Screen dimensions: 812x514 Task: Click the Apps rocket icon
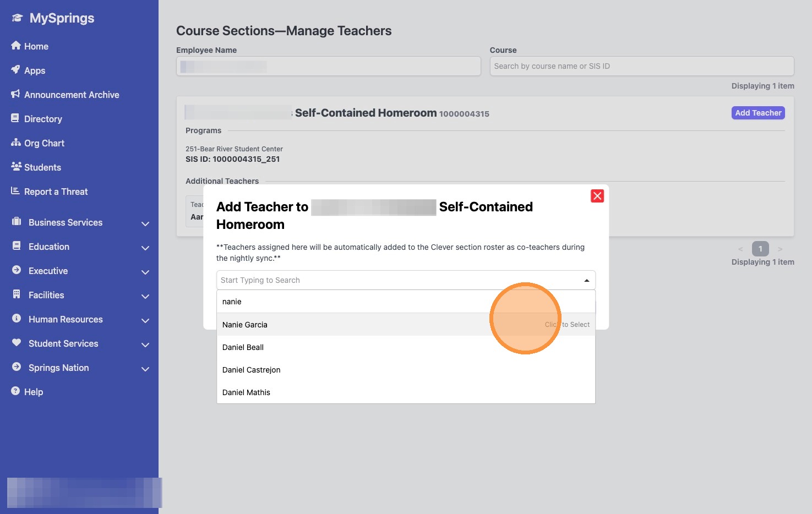(x=16, y=70)
